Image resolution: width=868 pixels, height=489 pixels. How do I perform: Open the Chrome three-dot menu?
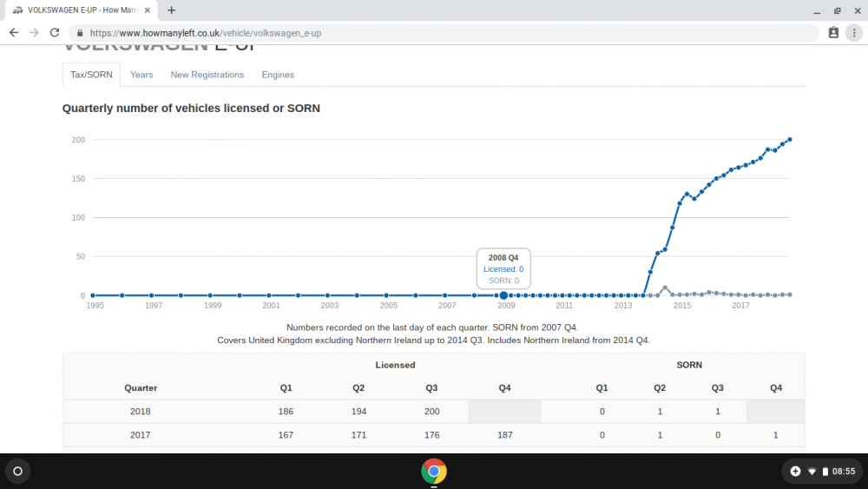click(x=854, y=33)
